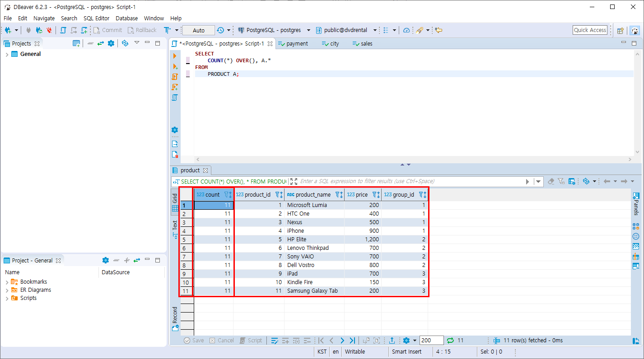Open the Database menu
Screen dimensions: 644x359
pos(126,18)
